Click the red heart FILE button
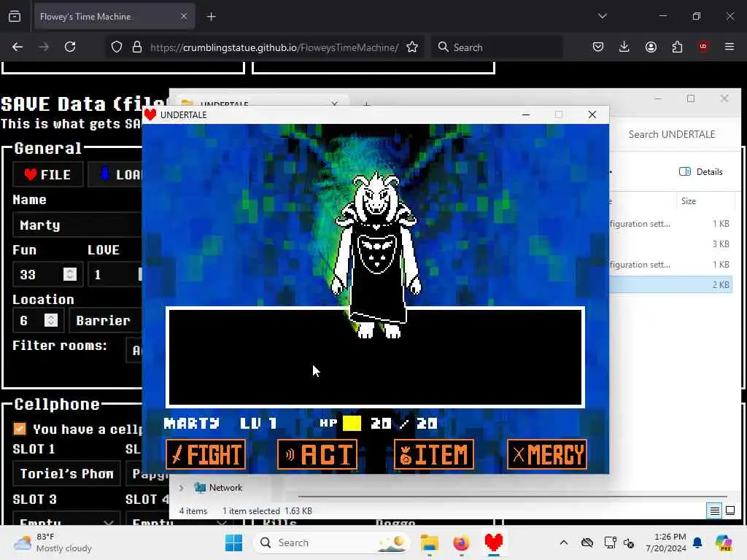Screen dimensions: 747x560 click(x=47, y=175)
